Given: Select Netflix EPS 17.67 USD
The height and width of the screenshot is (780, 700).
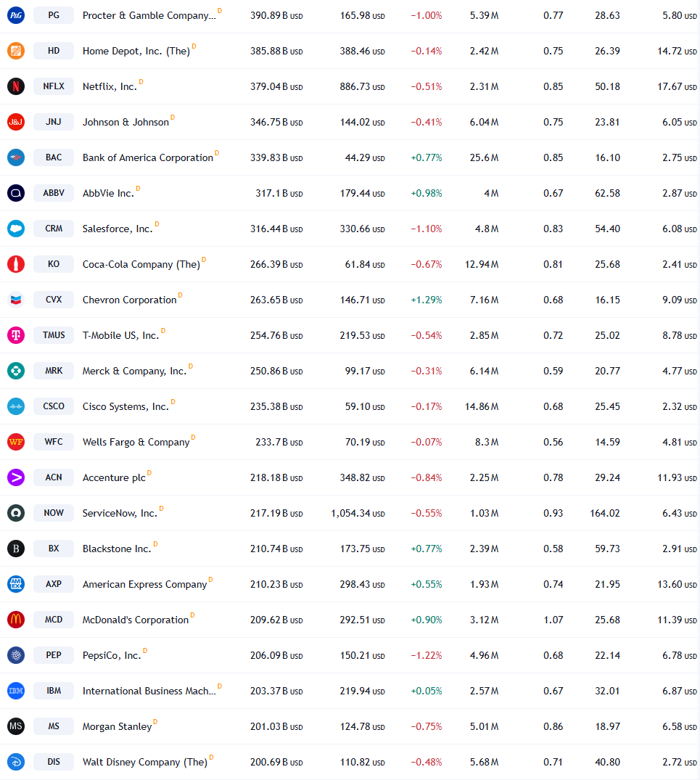Looking at the screenshot, I should 677,86.
